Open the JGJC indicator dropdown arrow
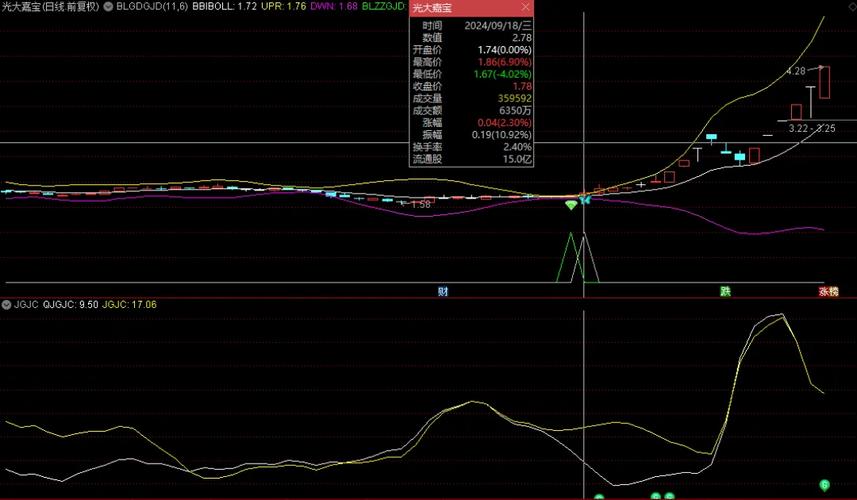Image resolution: width=857 pixels, height=500 pixels. click(x=6, y=304)
